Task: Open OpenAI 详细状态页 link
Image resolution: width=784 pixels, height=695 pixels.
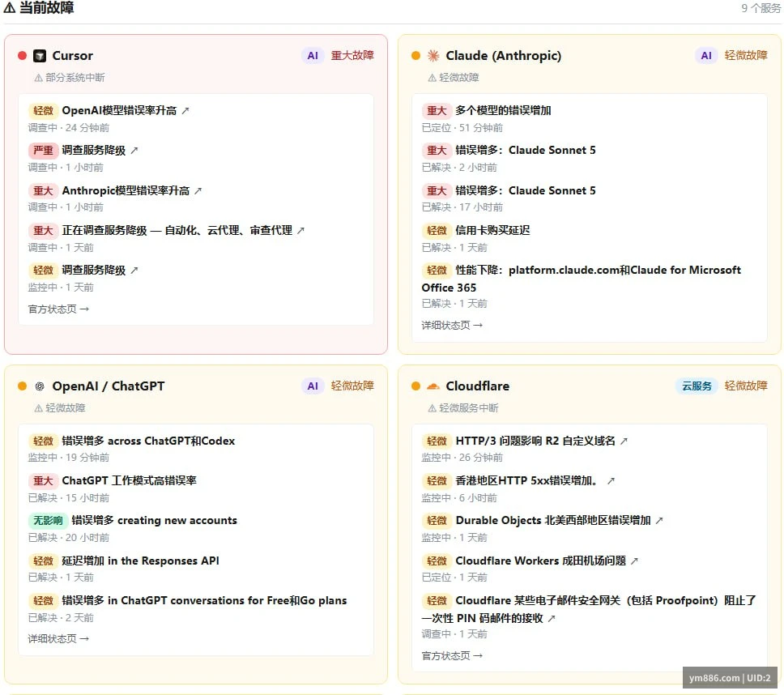Action: click(x=58, y=638)
